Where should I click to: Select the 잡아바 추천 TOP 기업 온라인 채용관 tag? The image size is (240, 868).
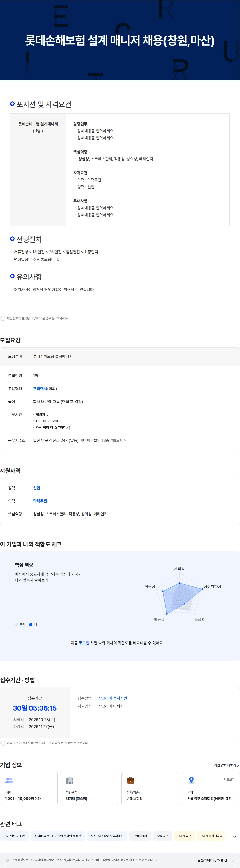point(58,836)
